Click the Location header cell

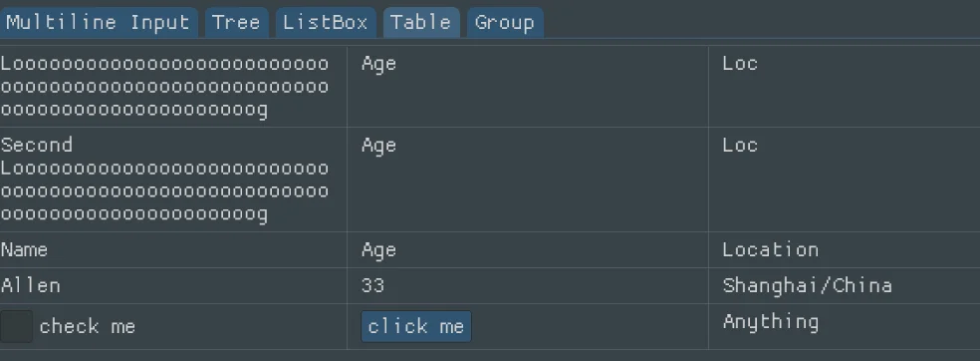(x=845, y=250)
